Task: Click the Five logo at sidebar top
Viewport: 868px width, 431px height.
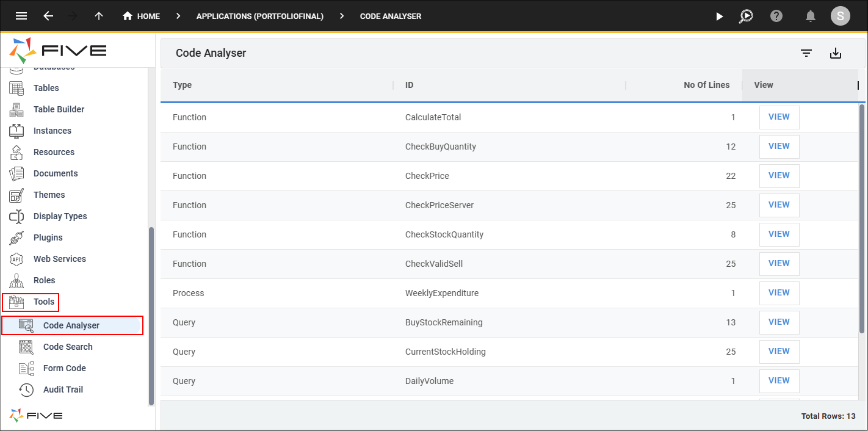Action: click(x=58, y=51)
